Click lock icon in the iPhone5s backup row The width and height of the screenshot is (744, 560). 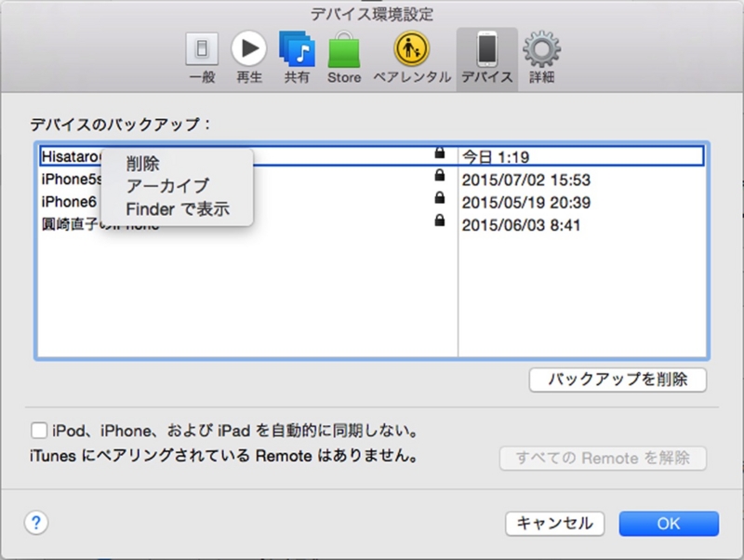pos(440,175)
